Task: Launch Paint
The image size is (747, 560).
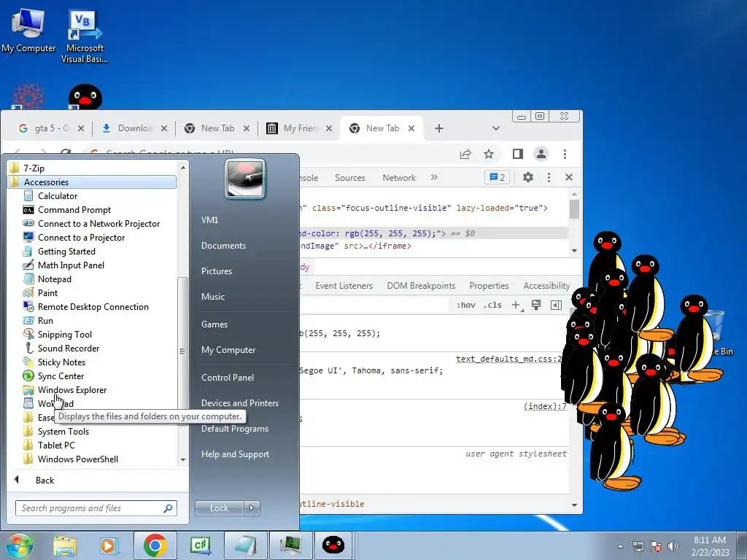Action: point(47,292)
